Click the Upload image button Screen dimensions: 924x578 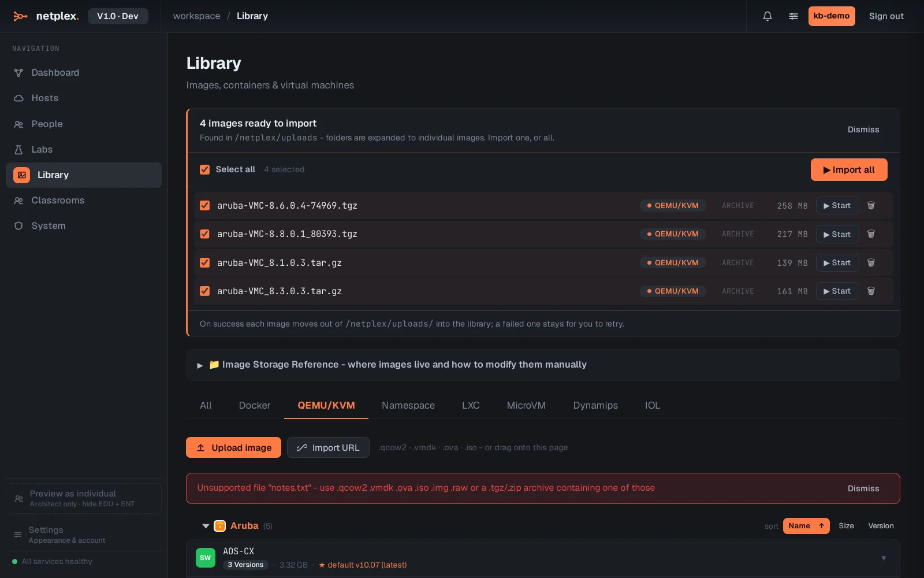click(x=233, y=448)
